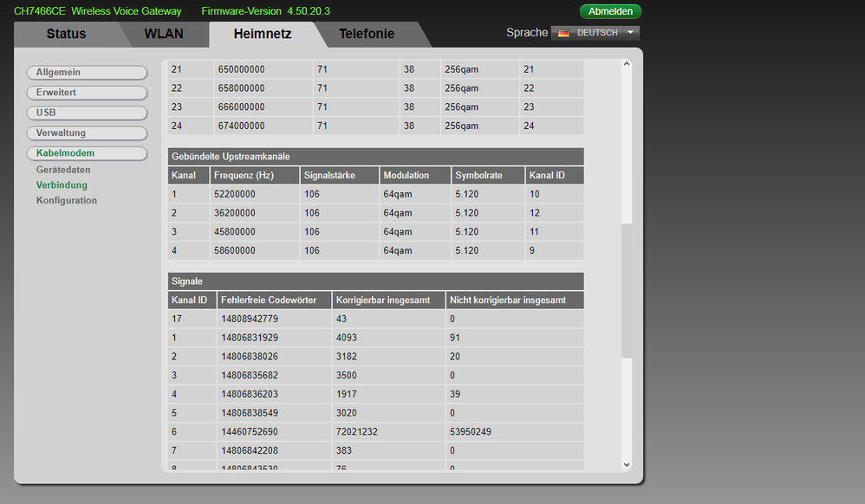Viewport: 865px width, 504px height.
Task: Click the Gebündelte Upstreamkanäle table heading
Action: click(375, 157)
